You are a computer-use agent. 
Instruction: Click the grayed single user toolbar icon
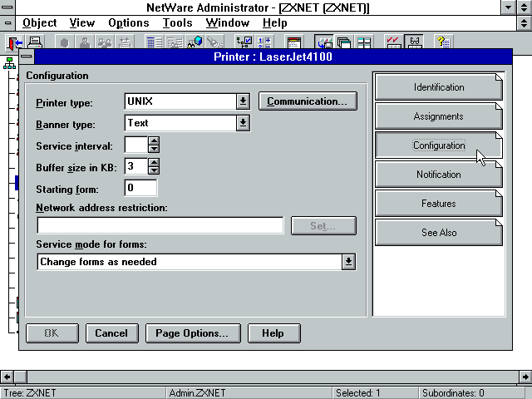[x=85, y=42]
